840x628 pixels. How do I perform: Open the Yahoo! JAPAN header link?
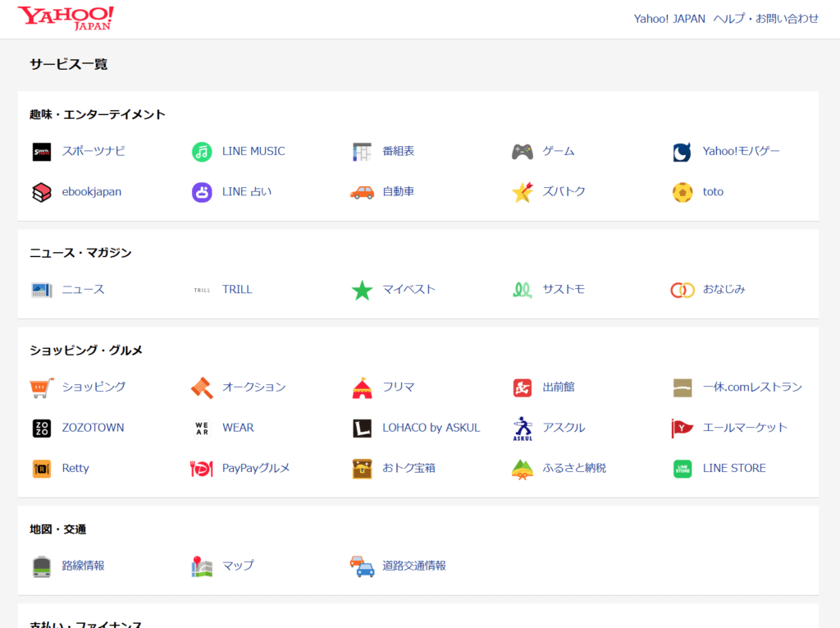pyautogui.click(x=669, y=19)
